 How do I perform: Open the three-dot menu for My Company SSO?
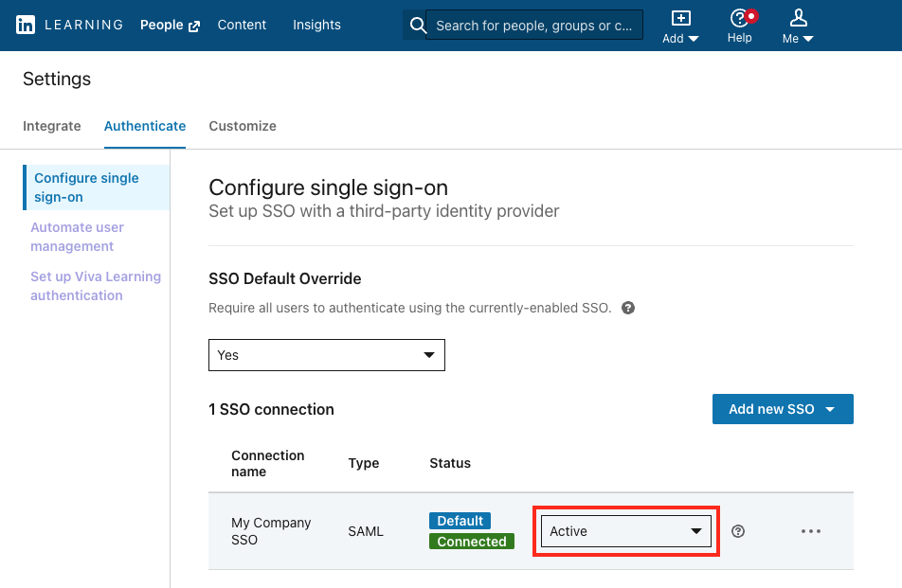click(810, 531)
